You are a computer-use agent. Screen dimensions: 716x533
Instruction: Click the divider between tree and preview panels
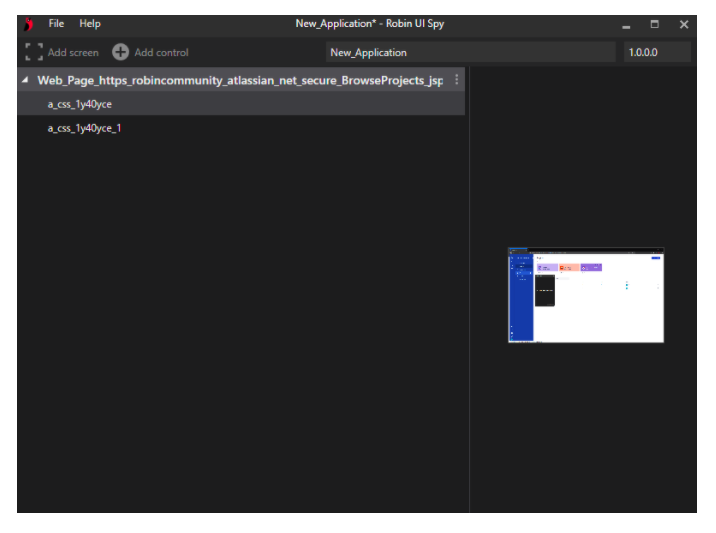469,300
